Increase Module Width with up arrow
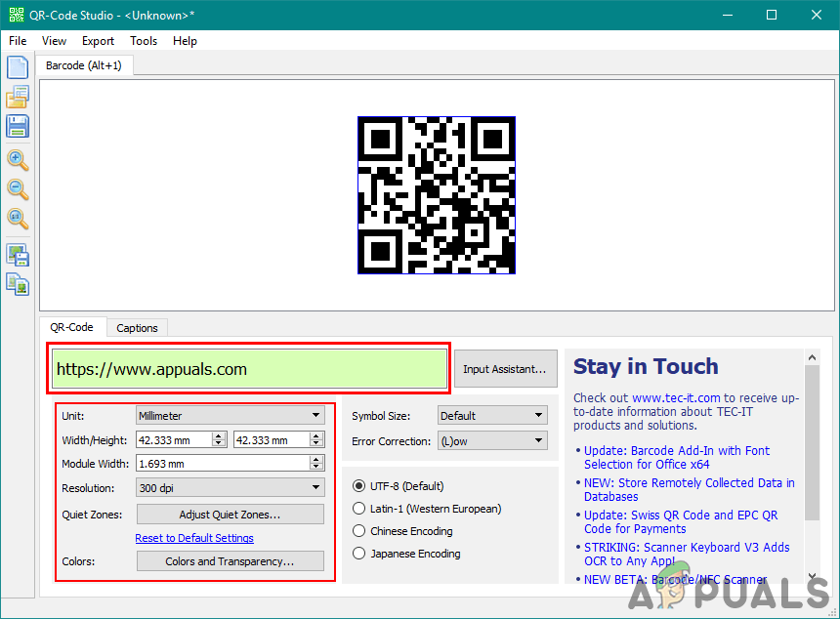840x619 pixels. pos(316,460)
